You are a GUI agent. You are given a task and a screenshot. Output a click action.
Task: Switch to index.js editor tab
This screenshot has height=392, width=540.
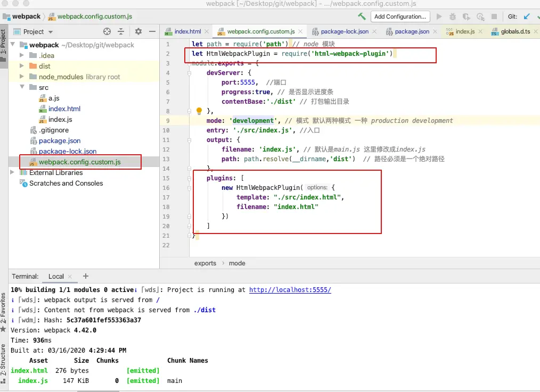[465, 31]
